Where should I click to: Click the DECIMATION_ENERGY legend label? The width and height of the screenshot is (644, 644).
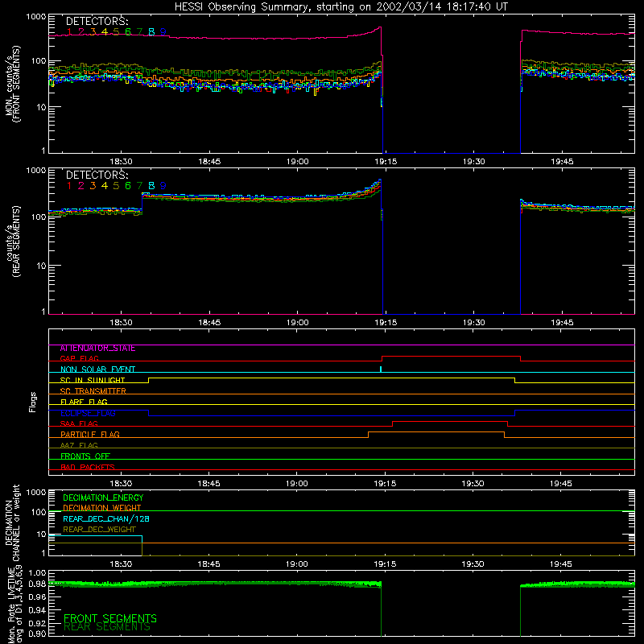tap(103, 497)
